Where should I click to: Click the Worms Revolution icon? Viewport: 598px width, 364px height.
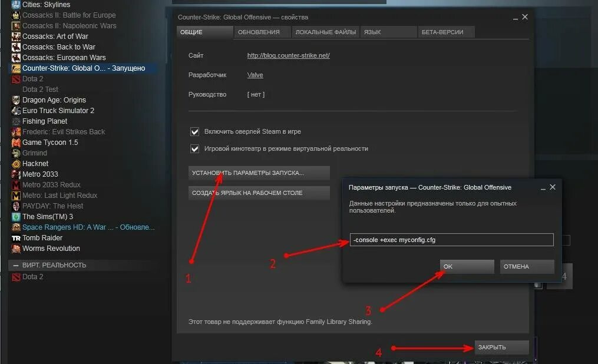pos(16,249)
